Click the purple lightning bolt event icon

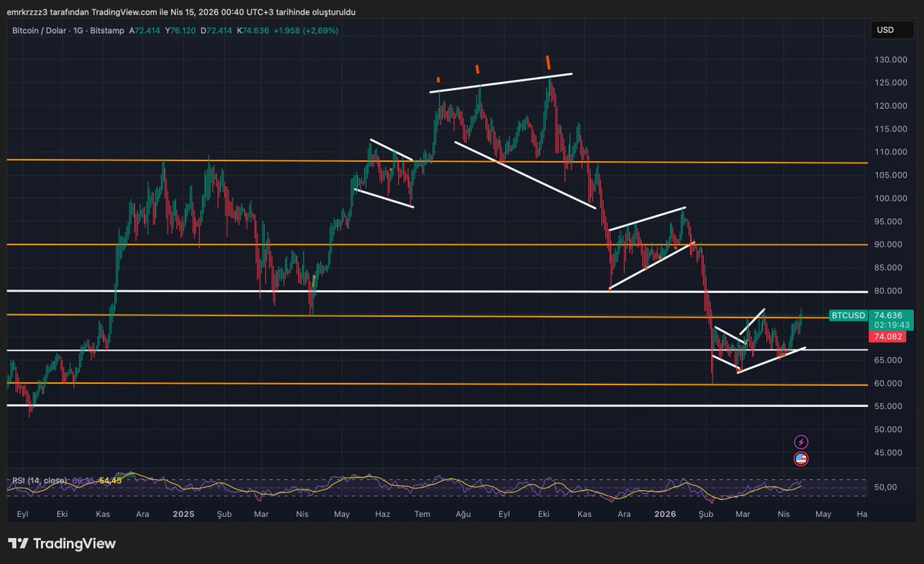801,441
